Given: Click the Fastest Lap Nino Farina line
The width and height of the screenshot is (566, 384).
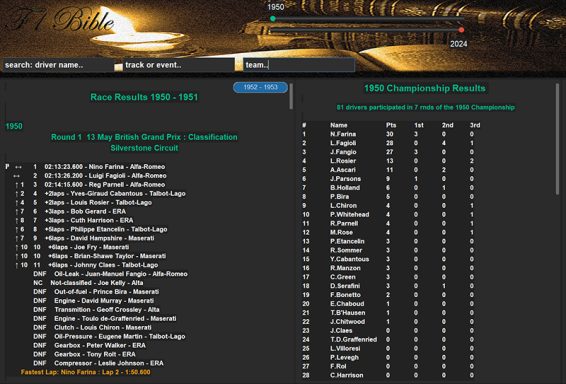Looking at the screenshot, I should [x=86, y=372].
